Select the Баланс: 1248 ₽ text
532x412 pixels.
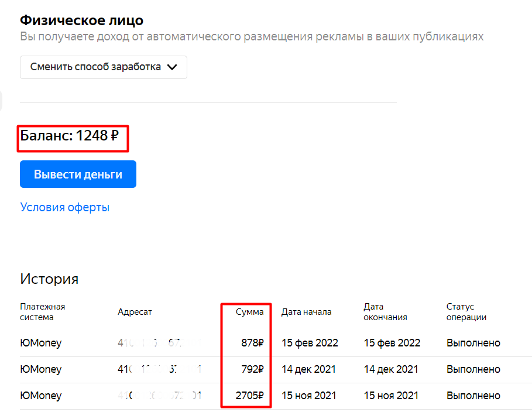click(70, 135)
